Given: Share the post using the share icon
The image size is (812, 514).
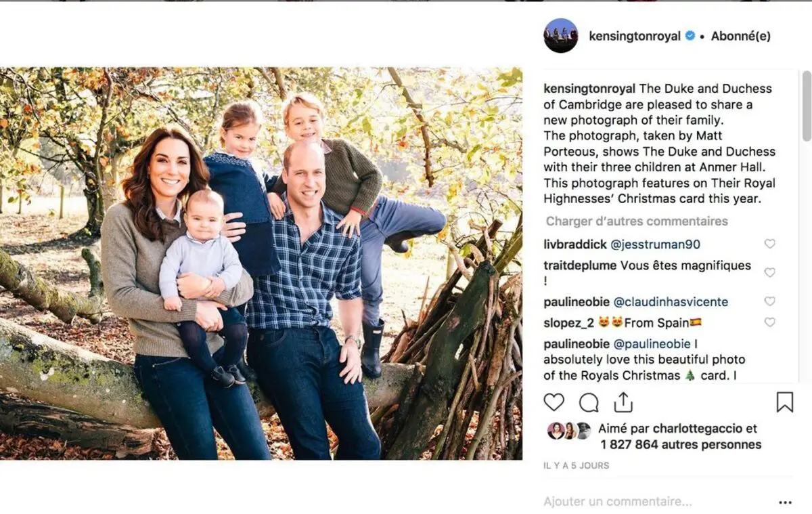Looking at the screenshot, I should coord(623,402).
